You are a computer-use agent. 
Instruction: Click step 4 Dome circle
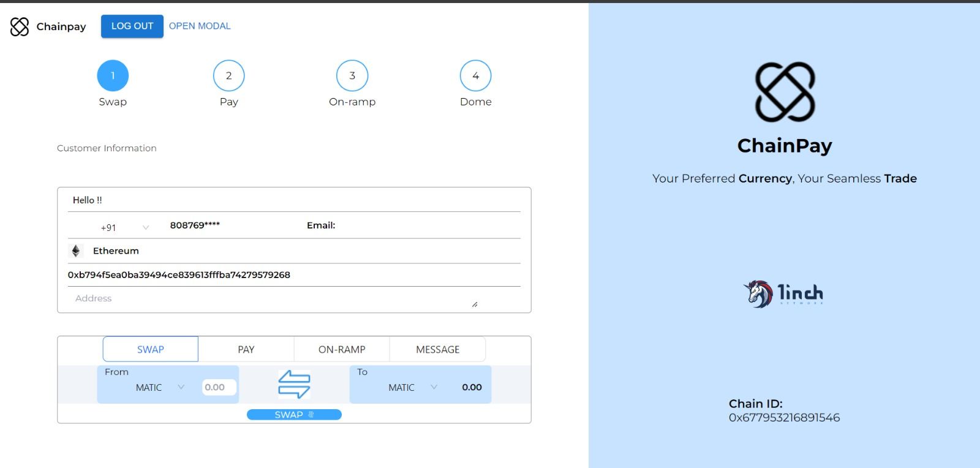click(x=475, y=76)
